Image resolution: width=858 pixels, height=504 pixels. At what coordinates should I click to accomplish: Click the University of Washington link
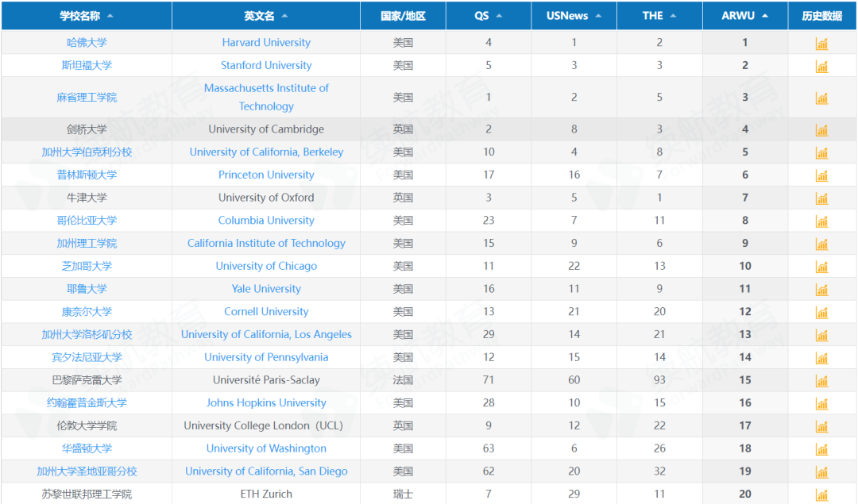coord(266,448)
